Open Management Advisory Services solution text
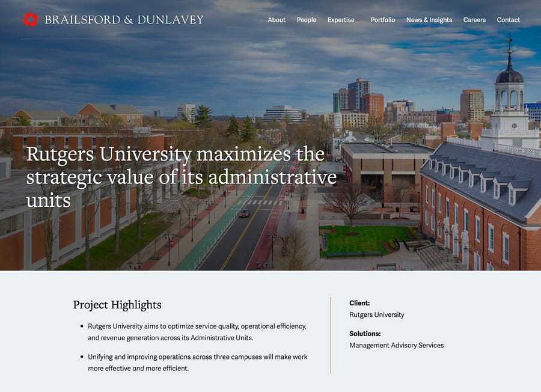Viewport: 541px width, 392px height. pos(397,345)
